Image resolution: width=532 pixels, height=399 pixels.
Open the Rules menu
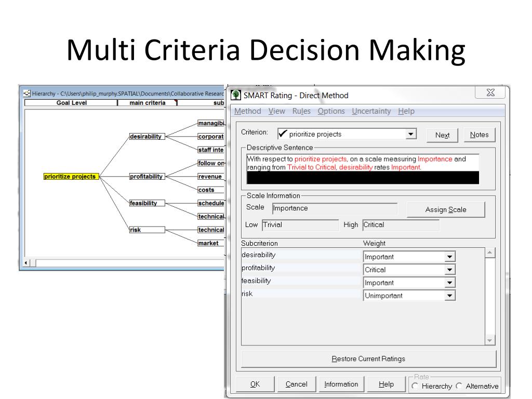[x=301, y=111]
